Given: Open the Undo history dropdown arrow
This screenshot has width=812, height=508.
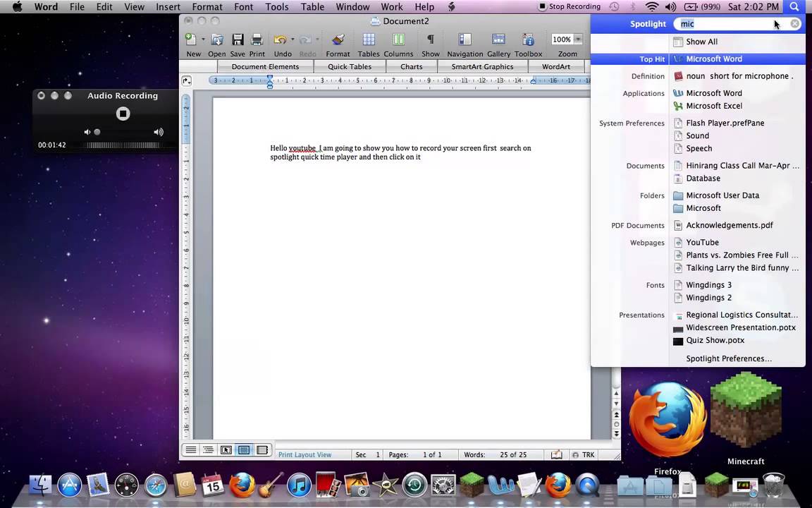Looking at the screenshot, I should [x=293, y=40].
